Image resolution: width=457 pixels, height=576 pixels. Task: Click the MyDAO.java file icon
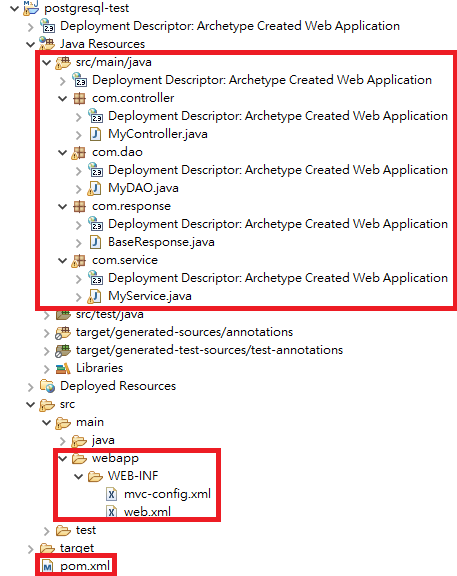pyautogui.click(x=95, y=188)
